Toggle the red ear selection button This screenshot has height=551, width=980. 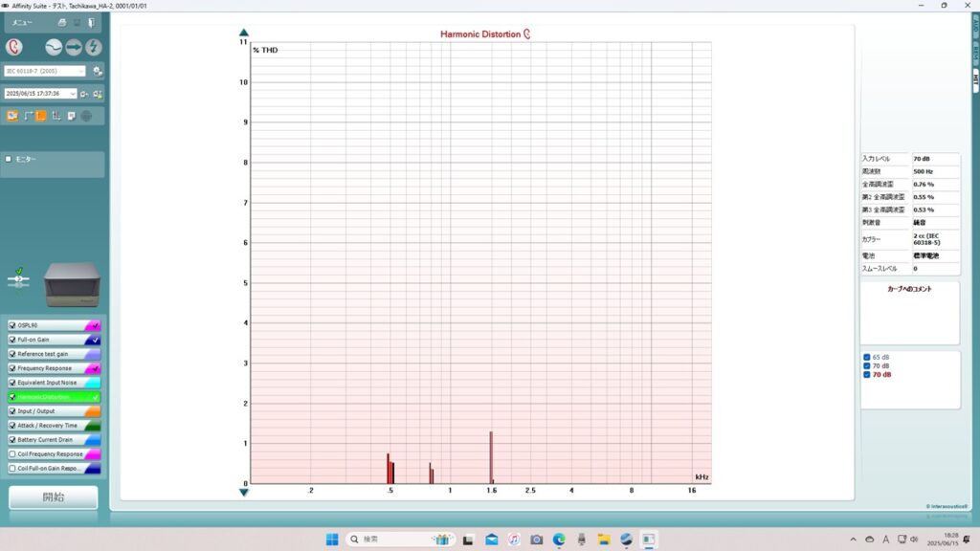pos(13,47)
